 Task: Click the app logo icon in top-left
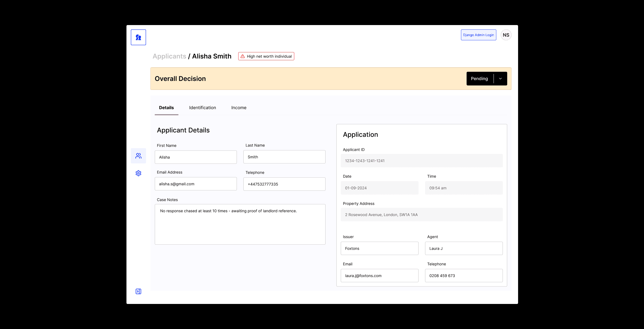pyautogui.click(x=138, y=37)
